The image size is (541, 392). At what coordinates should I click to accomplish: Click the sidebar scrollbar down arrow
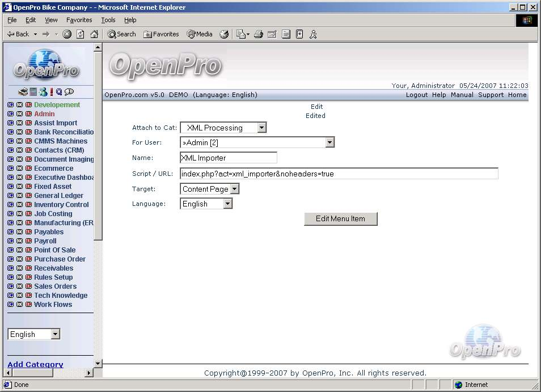[98, 363]
